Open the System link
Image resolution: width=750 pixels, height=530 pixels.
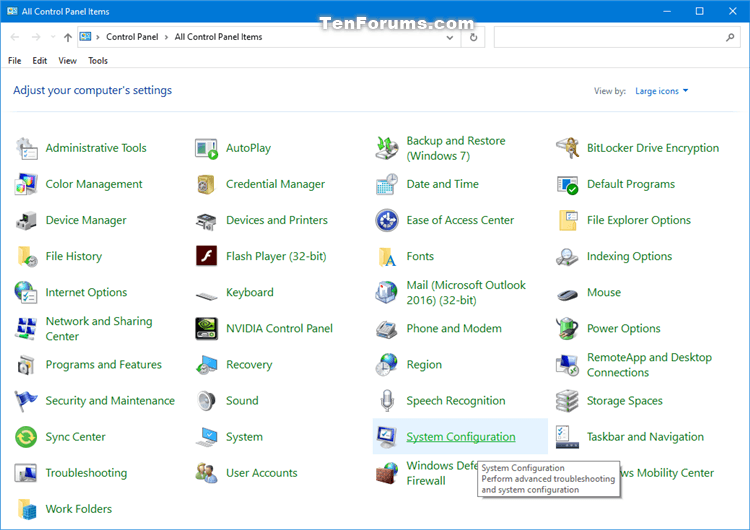pos(244,437)
